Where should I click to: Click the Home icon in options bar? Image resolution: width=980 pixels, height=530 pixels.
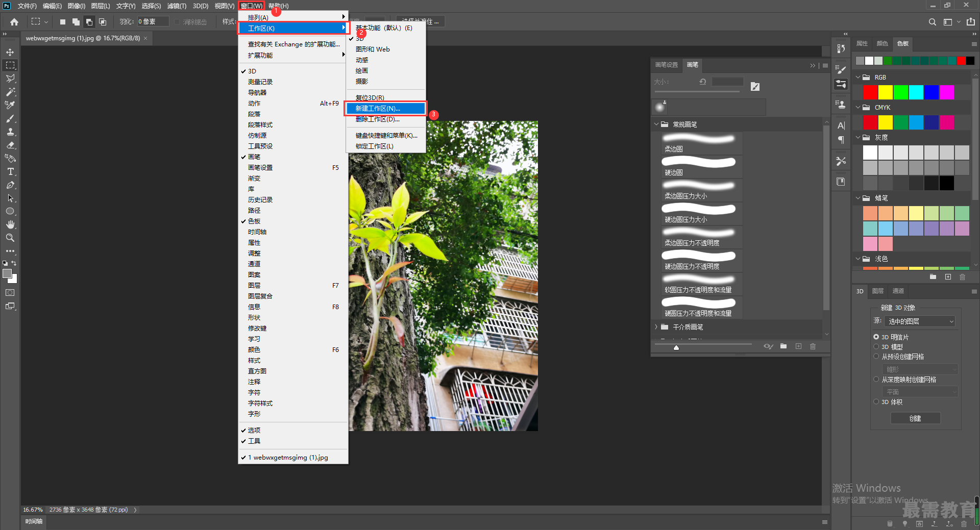14,22
